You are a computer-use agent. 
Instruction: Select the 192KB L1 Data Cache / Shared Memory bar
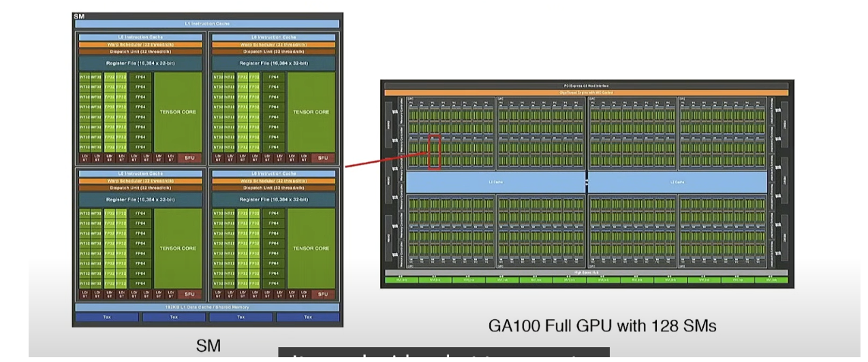[x=207, y=308]
